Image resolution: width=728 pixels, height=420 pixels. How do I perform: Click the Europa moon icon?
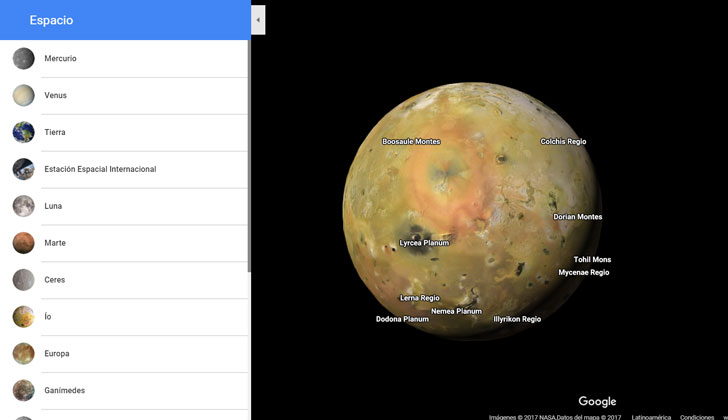[x=23, y=353]
